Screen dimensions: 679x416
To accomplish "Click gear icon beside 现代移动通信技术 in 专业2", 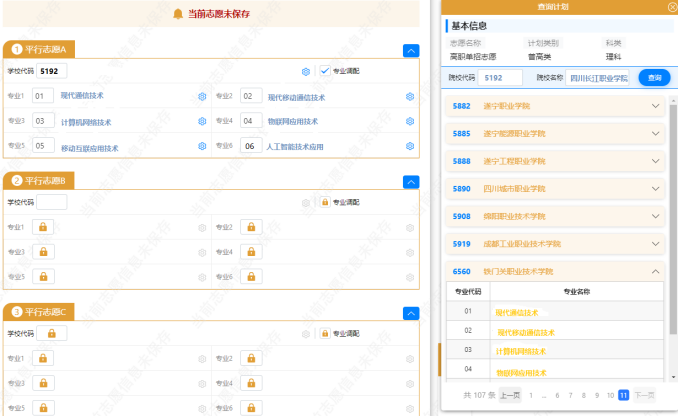I will [410, 96].
